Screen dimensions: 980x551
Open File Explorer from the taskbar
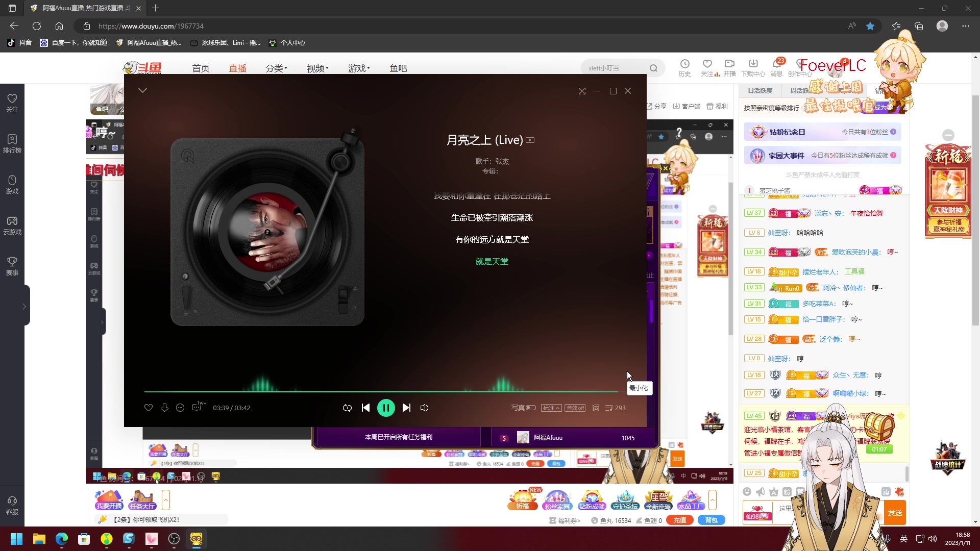click(x=39, y=539)
